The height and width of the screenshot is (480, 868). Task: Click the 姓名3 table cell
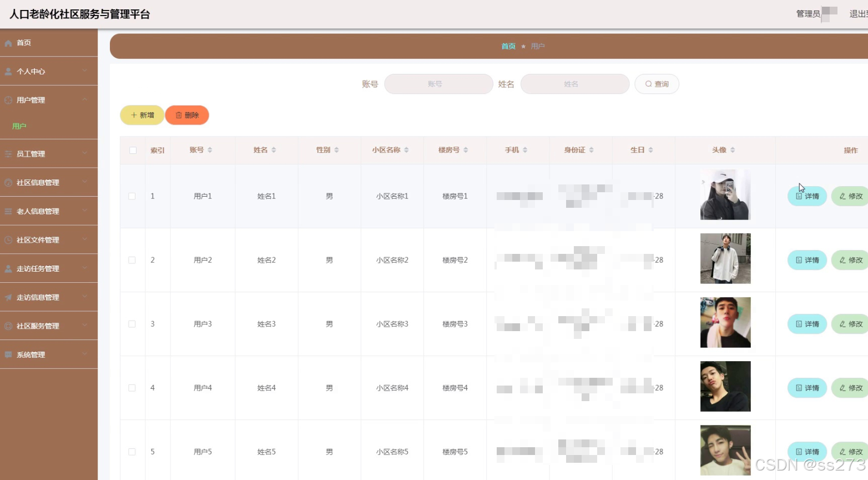coord(266,324)
